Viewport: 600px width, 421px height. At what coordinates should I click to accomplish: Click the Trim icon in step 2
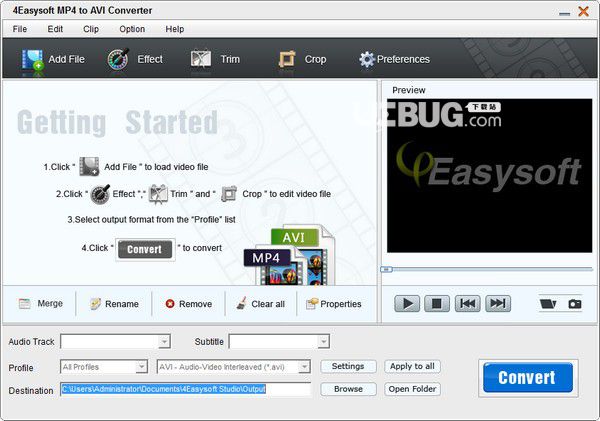tap(158, 194)
